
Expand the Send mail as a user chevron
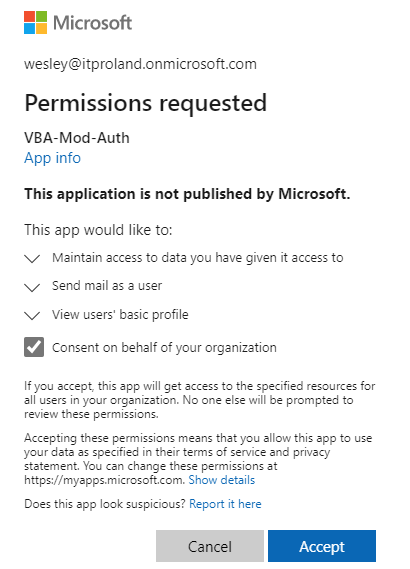click(x=32, y=287)
